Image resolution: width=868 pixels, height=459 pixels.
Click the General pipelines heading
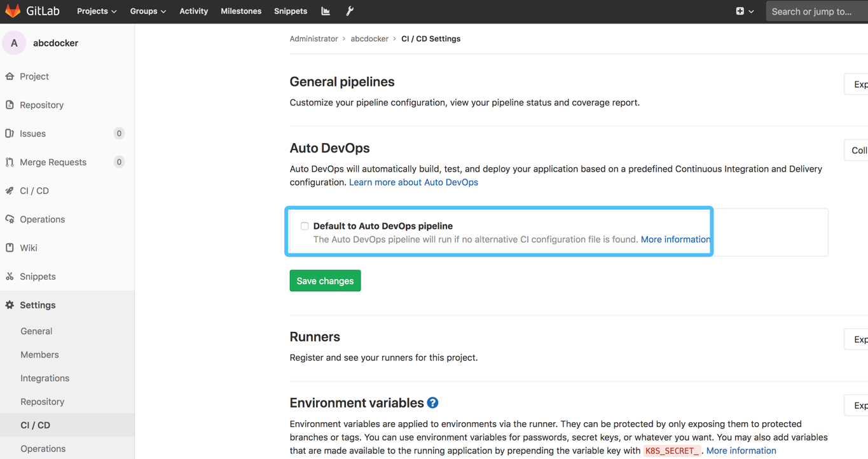pos(342,82)
